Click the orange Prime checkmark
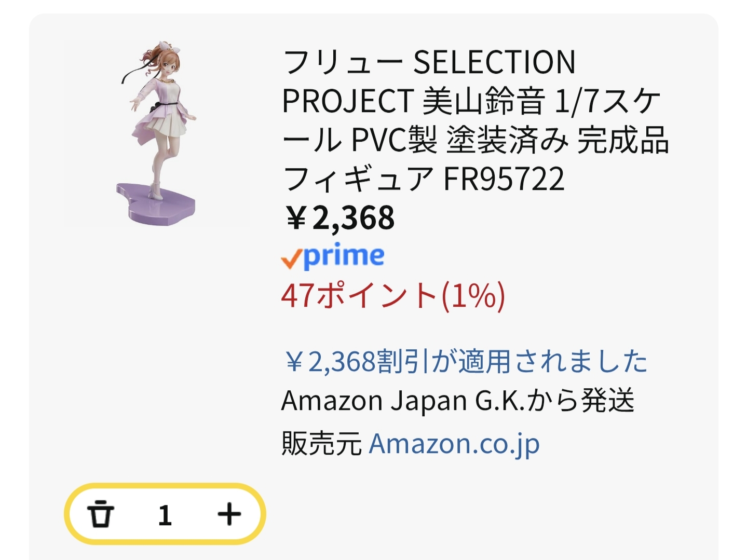 [291, 258]
